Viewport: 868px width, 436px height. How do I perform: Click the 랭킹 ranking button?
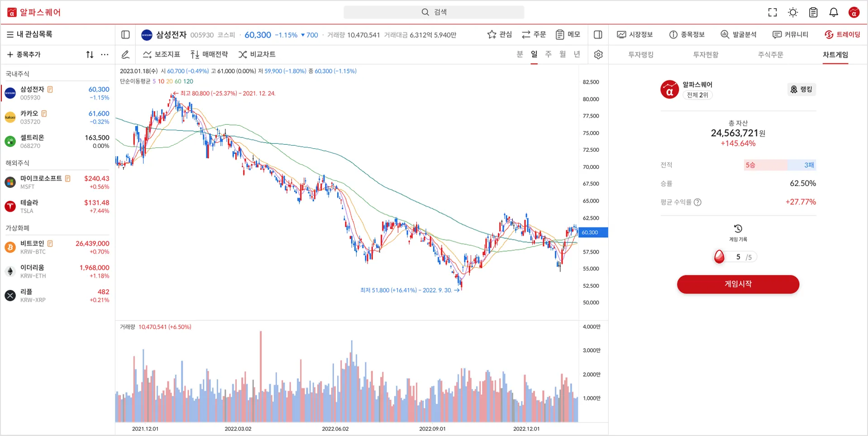(801, 90)
